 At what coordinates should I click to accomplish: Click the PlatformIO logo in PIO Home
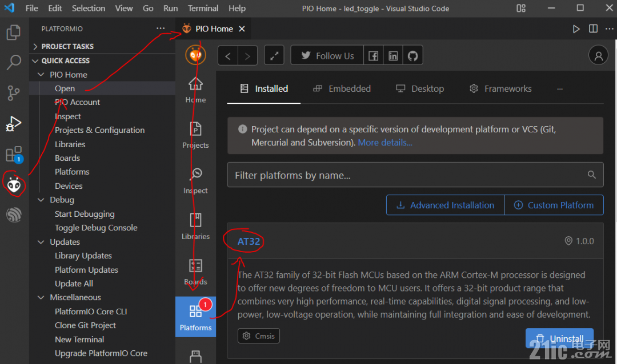tap(195, 55)
